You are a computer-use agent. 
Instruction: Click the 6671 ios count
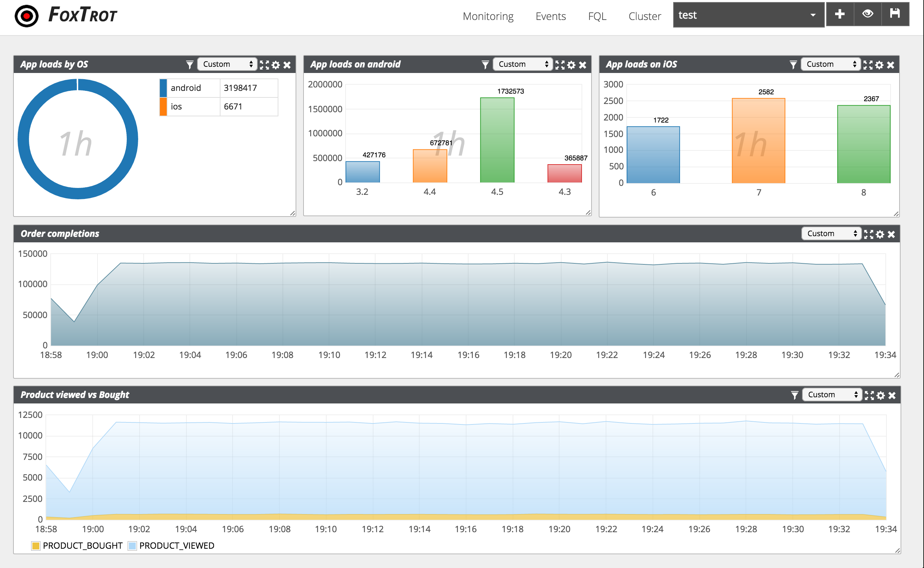(233, 107)
